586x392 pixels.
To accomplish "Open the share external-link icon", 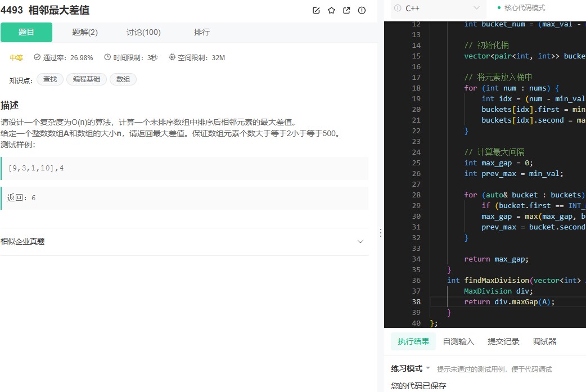I will [x=346, y=11].
